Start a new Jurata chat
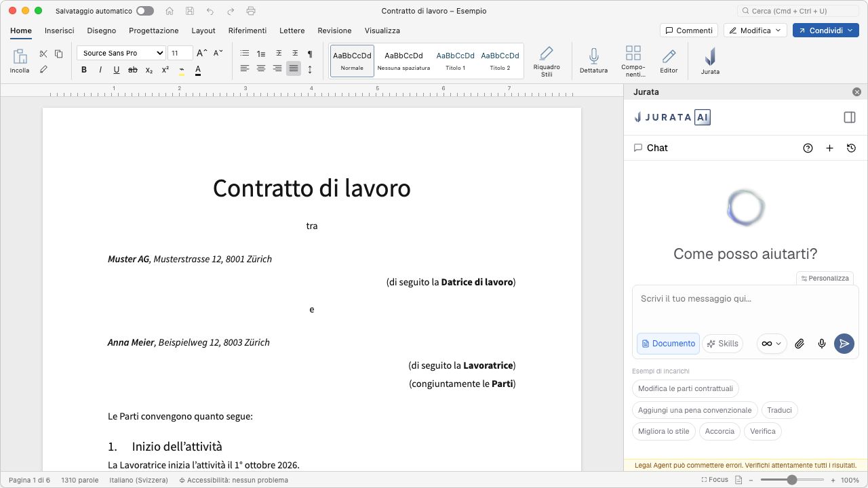868x488 pixels. [829, 148]
